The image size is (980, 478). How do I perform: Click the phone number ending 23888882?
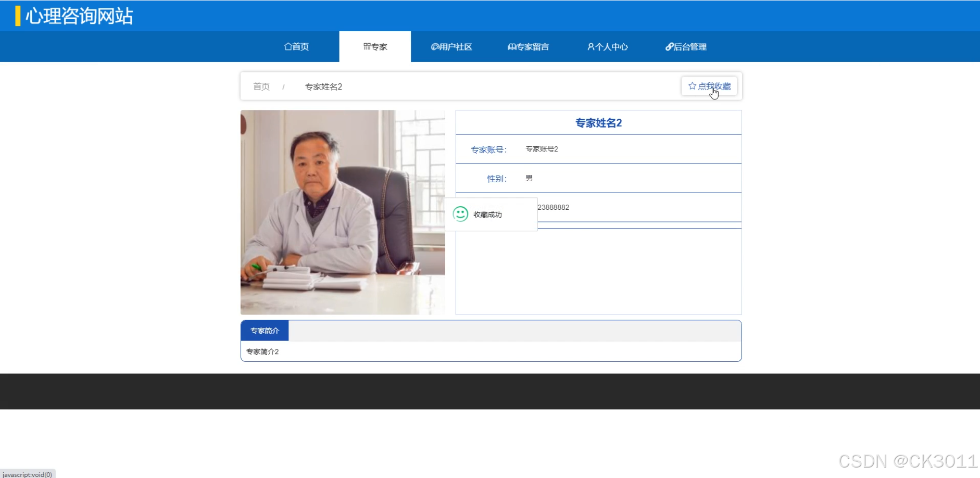click(x=553, y=207)
